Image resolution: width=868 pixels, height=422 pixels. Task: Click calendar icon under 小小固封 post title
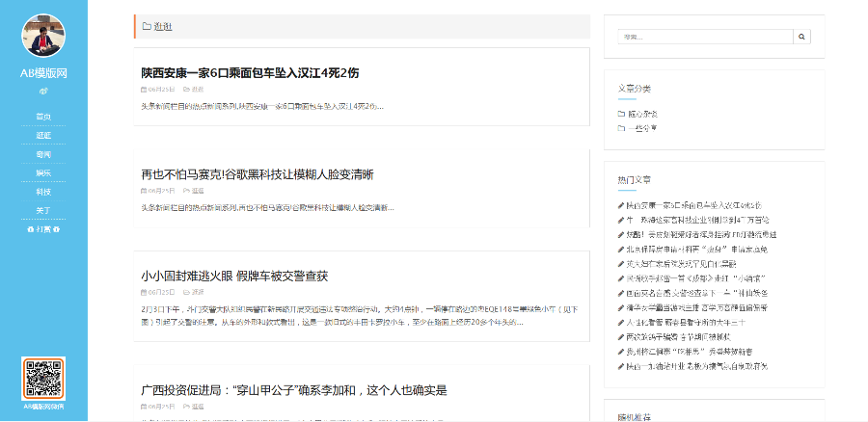(x=144, y=292)
